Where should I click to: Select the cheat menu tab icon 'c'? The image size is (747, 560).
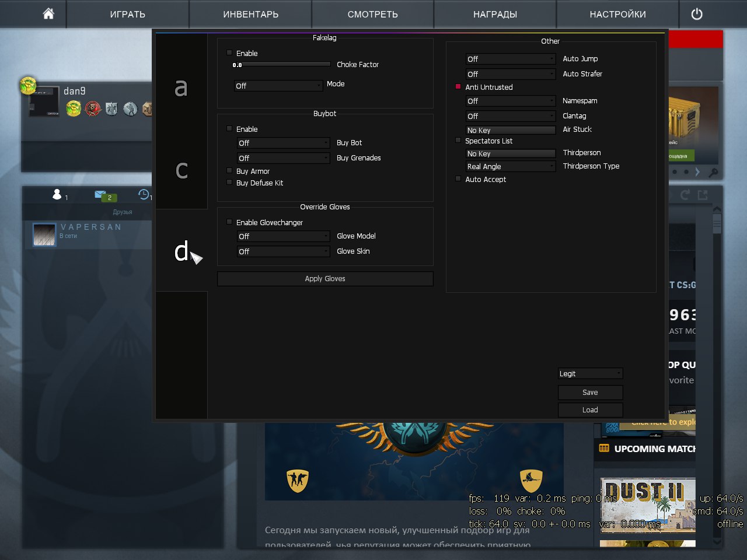181,170
